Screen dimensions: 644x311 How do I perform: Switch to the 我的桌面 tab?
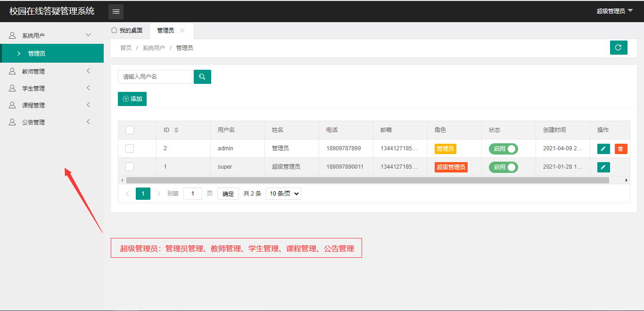tap(127, 31)
